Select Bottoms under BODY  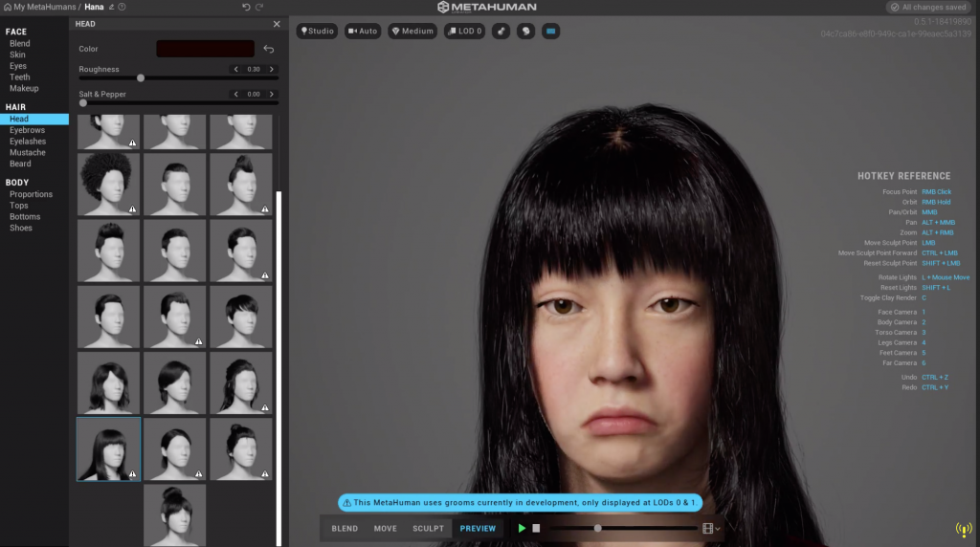coord(25,217)
